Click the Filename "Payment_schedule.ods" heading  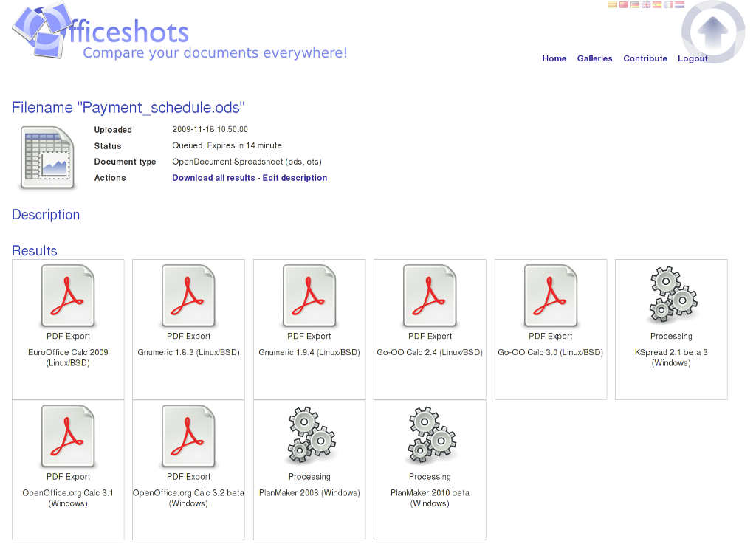pyautogui.click(x=128, y=108)
